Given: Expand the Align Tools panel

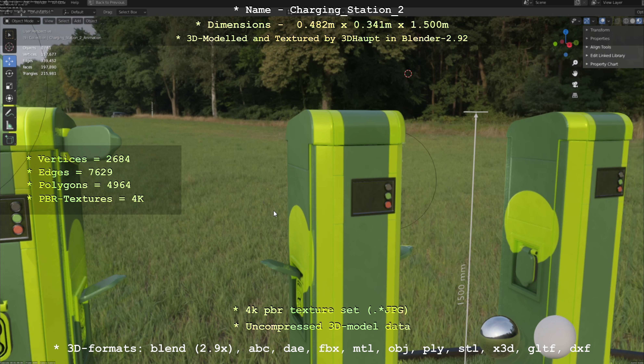Looking at the screenshot, I should 600,47.
